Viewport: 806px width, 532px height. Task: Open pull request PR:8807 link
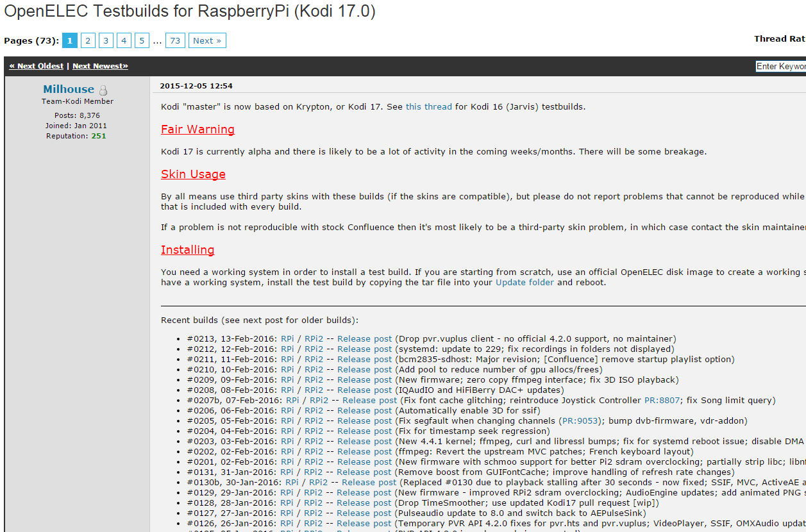[x=660, y=400]
